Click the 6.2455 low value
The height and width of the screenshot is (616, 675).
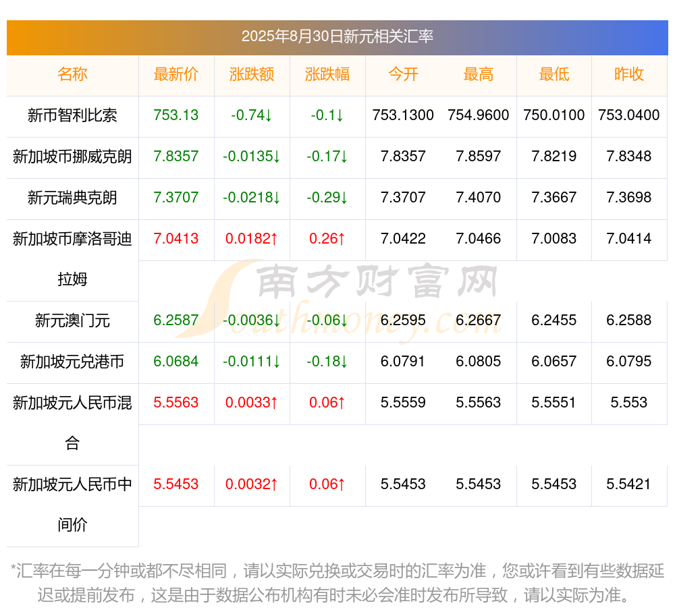tap(554, 320)
